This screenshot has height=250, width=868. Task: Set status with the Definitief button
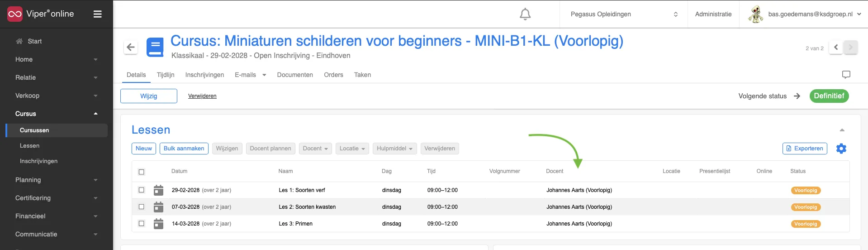pos(829,96)
